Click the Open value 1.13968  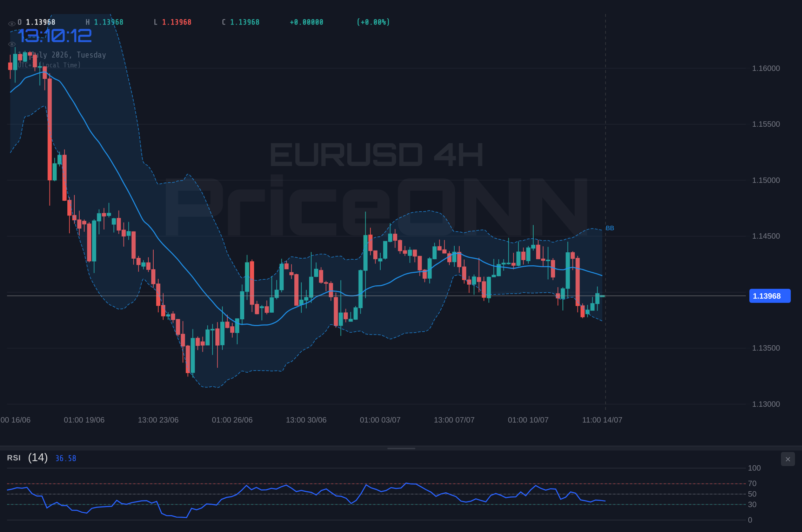pos(41,22)
